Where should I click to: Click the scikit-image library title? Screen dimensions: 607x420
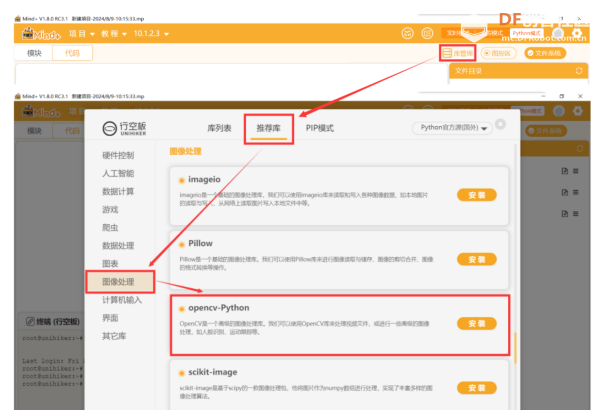pos(213,372)
